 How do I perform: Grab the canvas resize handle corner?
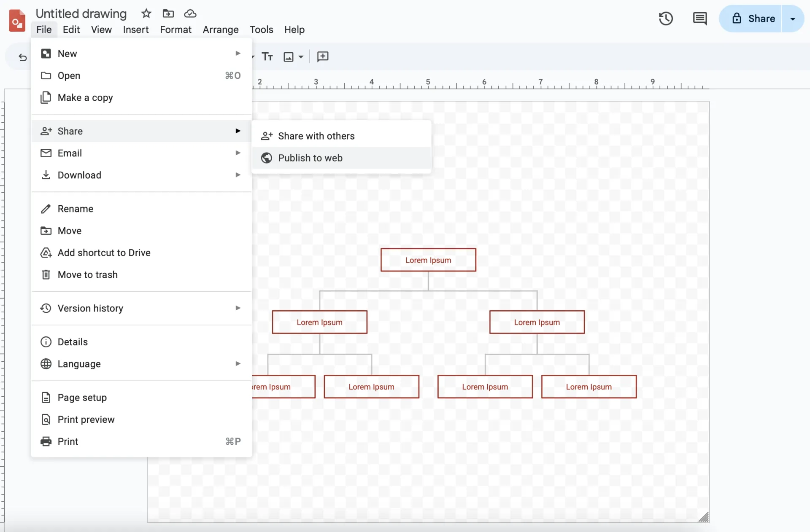(x=703, y=517)
